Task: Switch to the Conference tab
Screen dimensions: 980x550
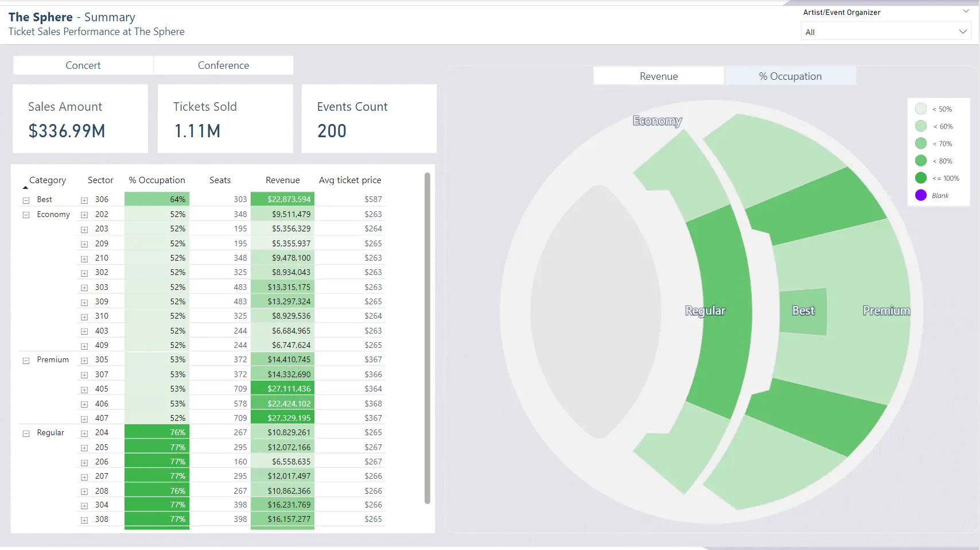Action: pos(223,65)
